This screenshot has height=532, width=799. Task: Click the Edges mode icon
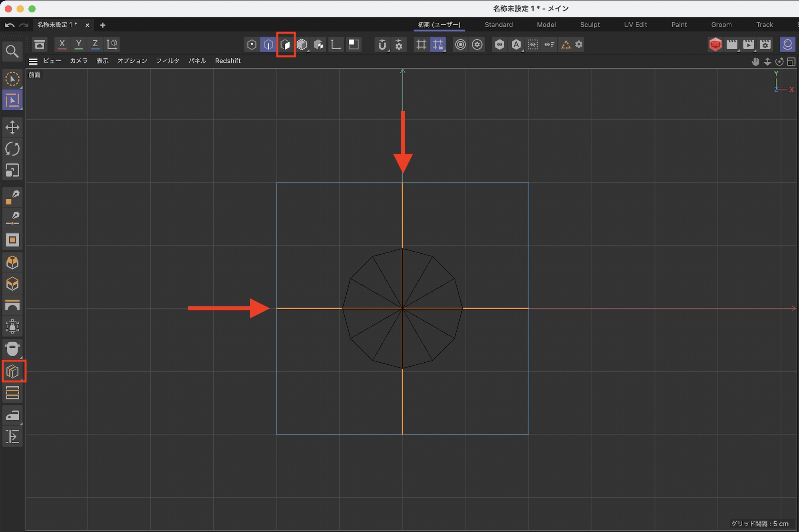point(268,44)
